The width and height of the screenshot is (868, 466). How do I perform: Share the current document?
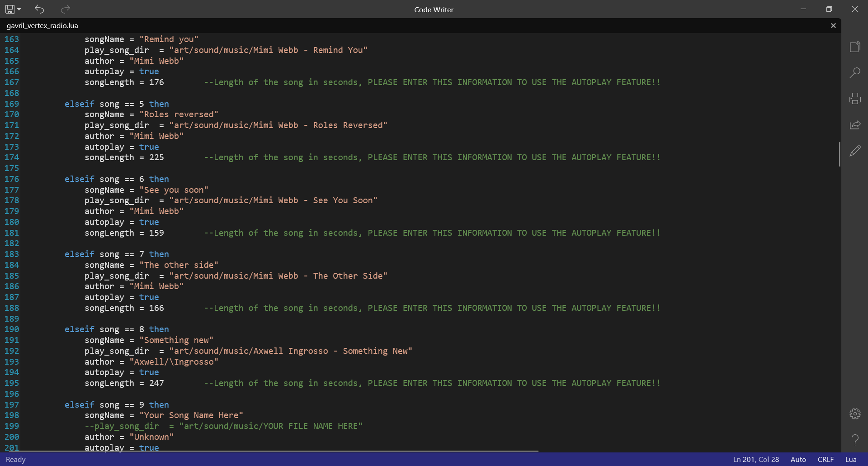tap(855, 125)
